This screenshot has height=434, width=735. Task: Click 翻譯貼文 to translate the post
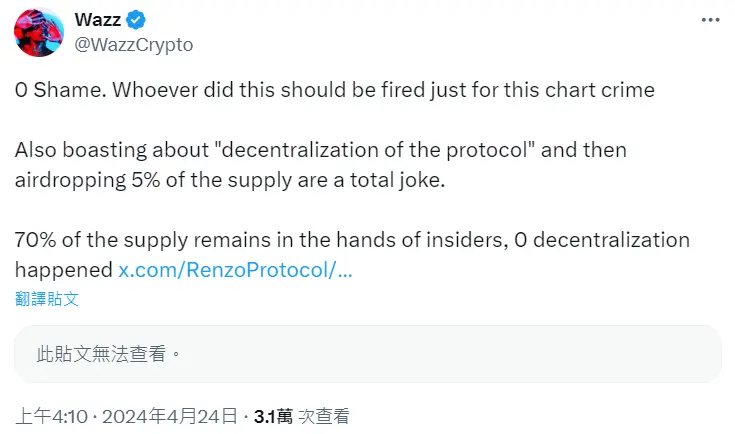(x=47, y=298)
